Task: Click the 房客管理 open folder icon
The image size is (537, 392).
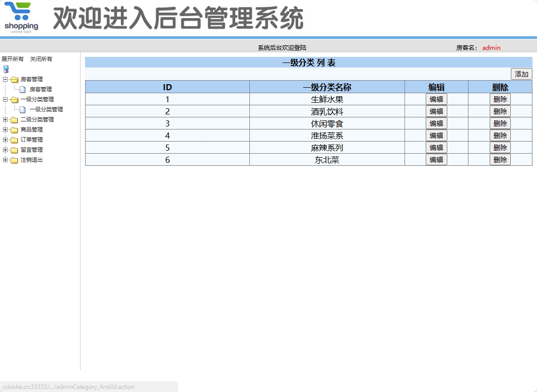Action: click(15, 80)
